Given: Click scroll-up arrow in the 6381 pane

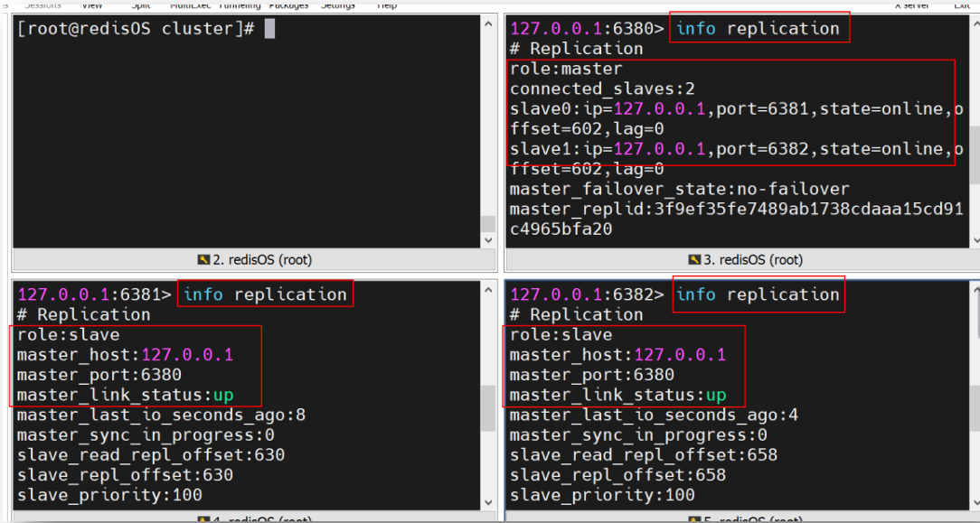Looking at the screenshot, I should tap(489, 290).
